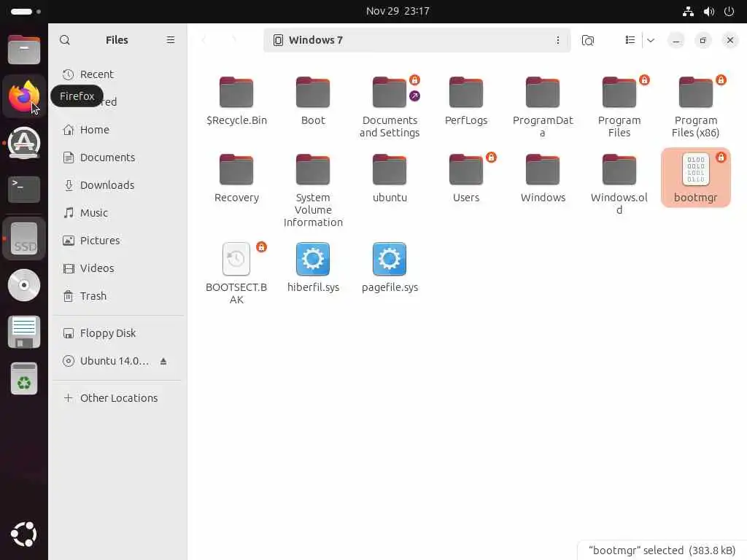Open search in Files sidebar
The width and height of the screenshot is (747, 560).
click(65, 40)
